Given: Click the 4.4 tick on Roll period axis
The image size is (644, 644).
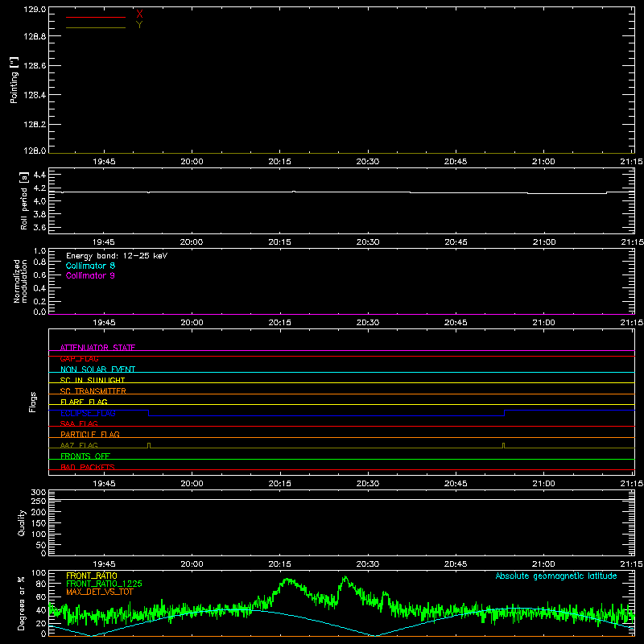Looking at the screenshot, I should pos(39,175).
